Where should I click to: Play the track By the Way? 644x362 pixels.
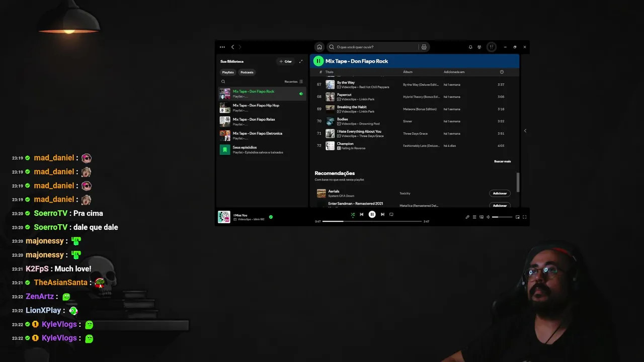pos(346,82)
